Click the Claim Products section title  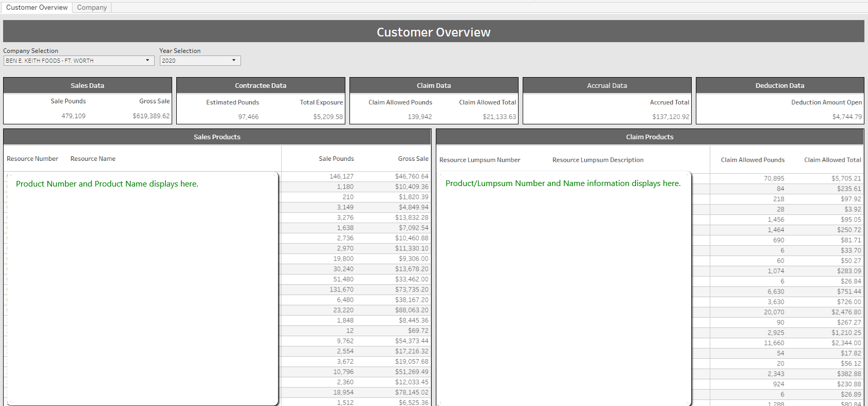[650, 137]
